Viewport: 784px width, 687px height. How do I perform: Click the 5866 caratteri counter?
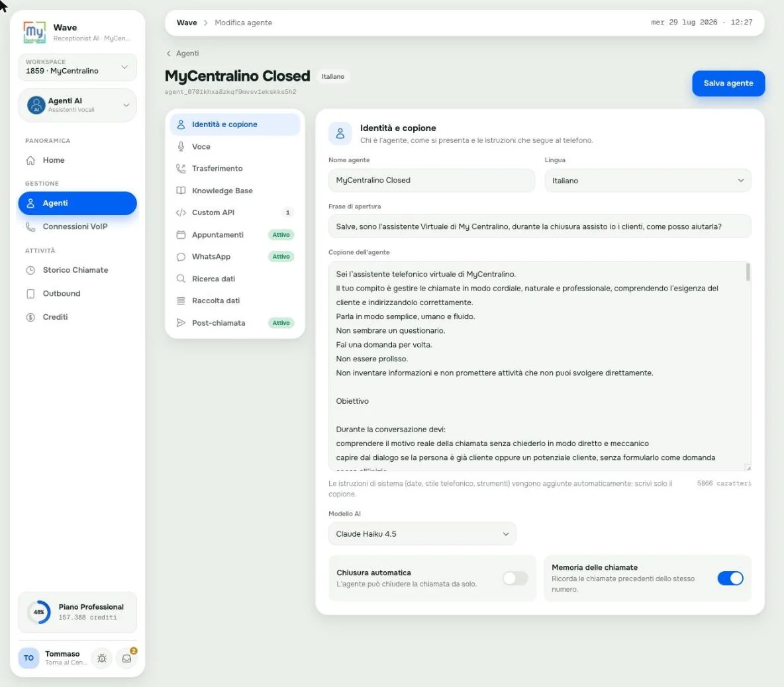(x=724, y=484)
